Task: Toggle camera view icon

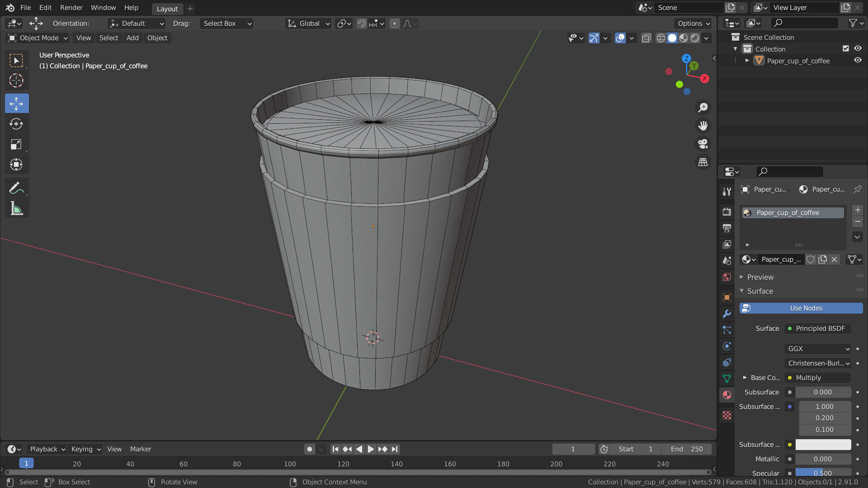Action: pyautogui.click(x=703, y=144)
